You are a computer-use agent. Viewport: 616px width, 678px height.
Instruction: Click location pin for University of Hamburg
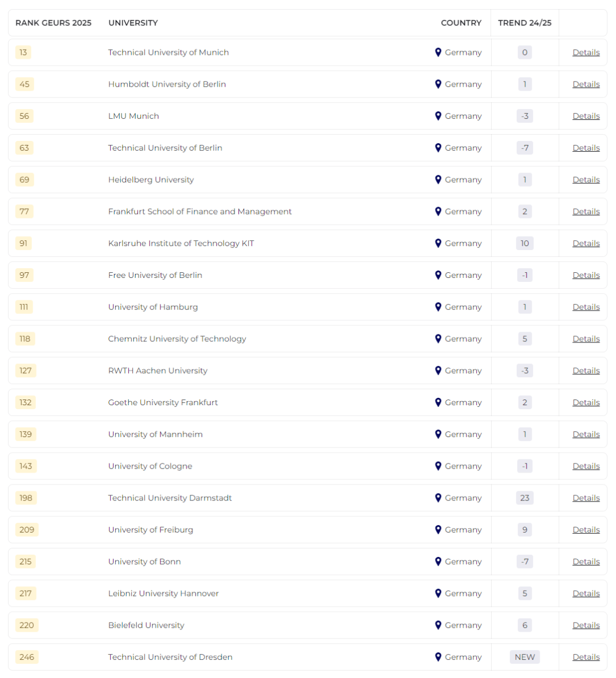(438, 306)
